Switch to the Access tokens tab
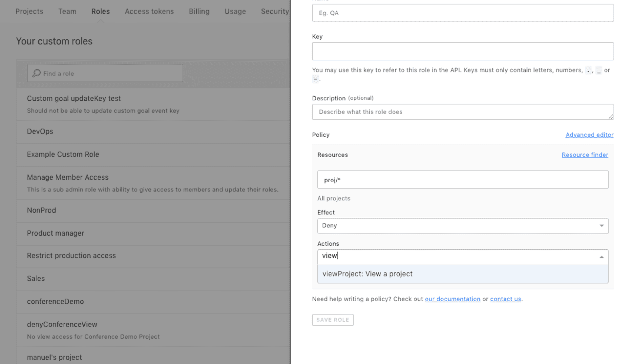Image resolution: width=630 pixels, height=364 pixels. tap(149, 11)
